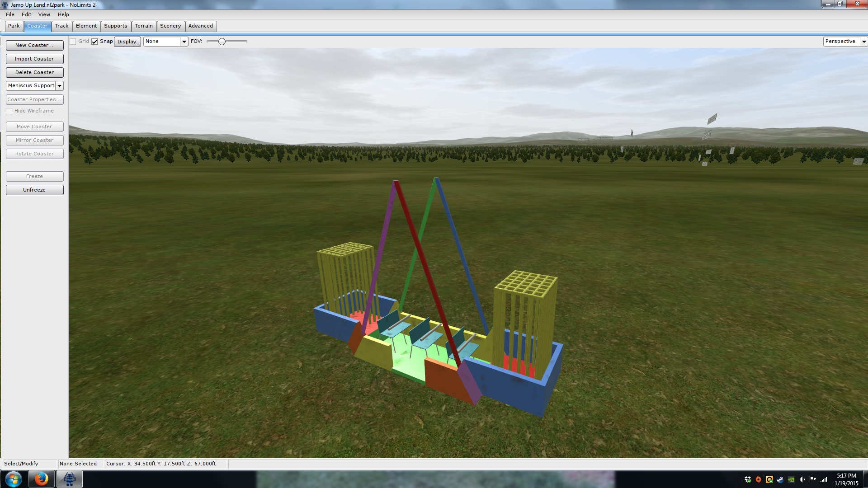Open the Perspective view dropdown
Viewport: 868px width, 488px height.
tap(863, 42)
